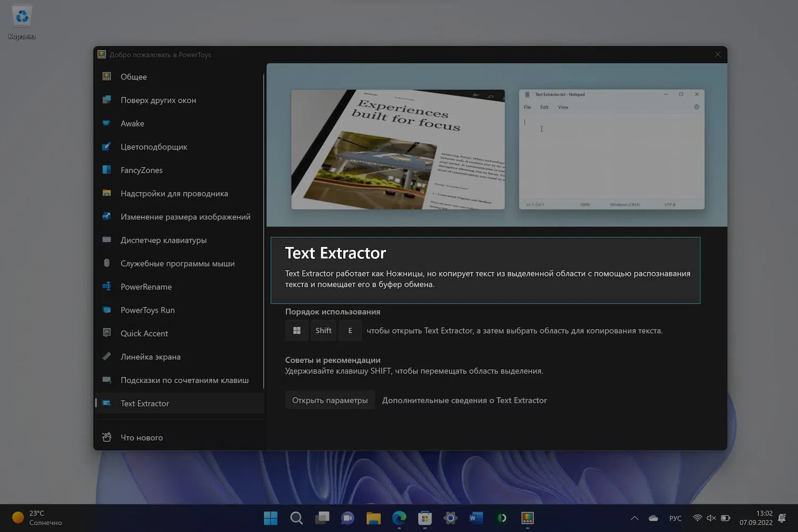Open the Что нового page
This screenshot has height=532, width=798.
click(179, 437)
